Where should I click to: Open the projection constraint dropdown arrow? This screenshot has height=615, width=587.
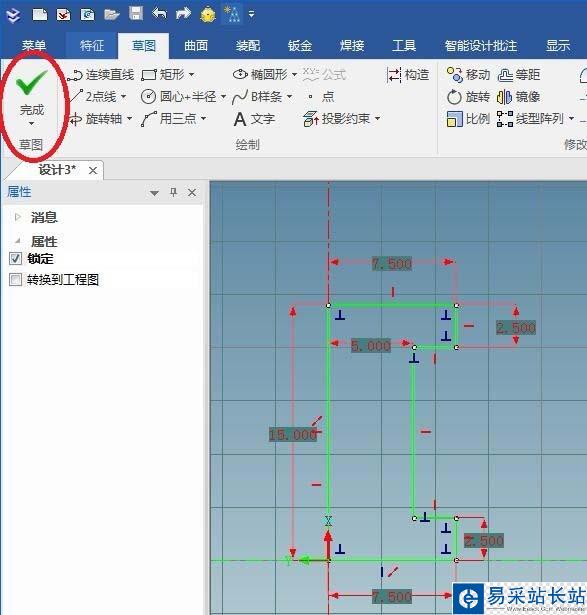pyautogui.click(x=377, y=118)
